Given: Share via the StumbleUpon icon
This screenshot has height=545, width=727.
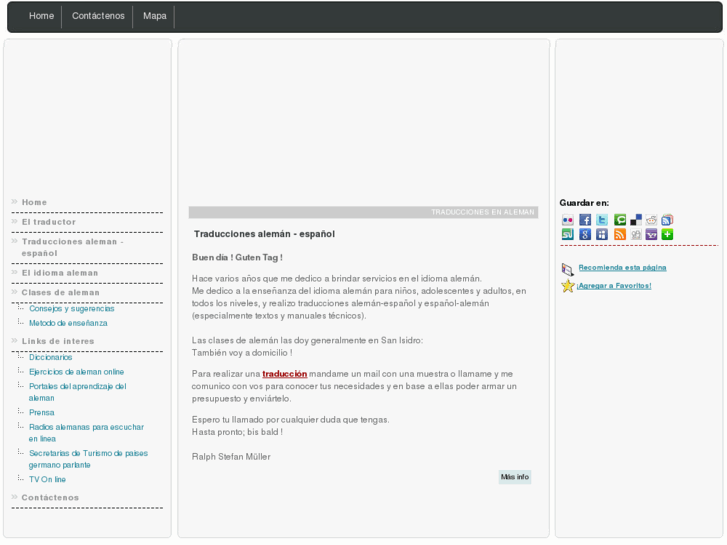Looking at the screenshot, I should (x=568, y=234).
